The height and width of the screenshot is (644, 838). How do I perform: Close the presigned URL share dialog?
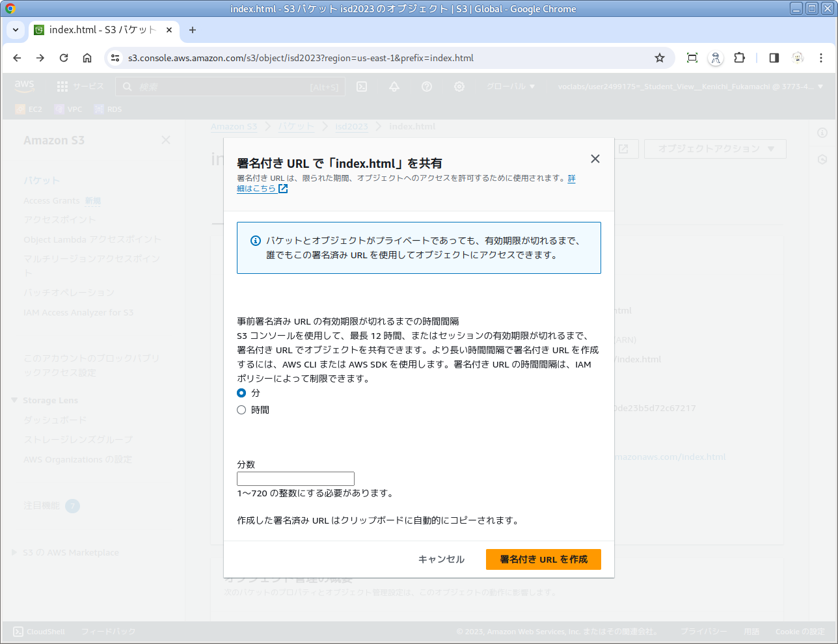(x=595, y=159)
